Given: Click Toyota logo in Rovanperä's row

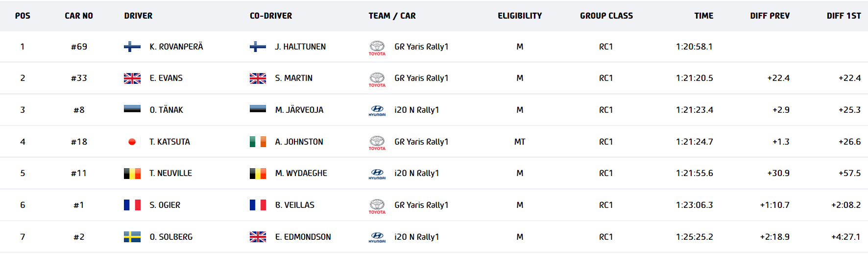Looking at the screenshot, I should (377, 48).
